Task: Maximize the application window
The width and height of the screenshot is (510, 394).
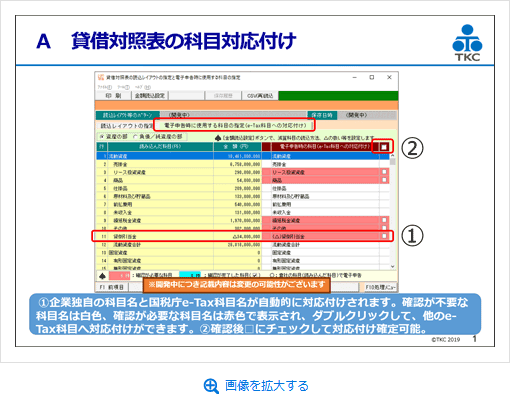Action: click(x=372, y=77)
